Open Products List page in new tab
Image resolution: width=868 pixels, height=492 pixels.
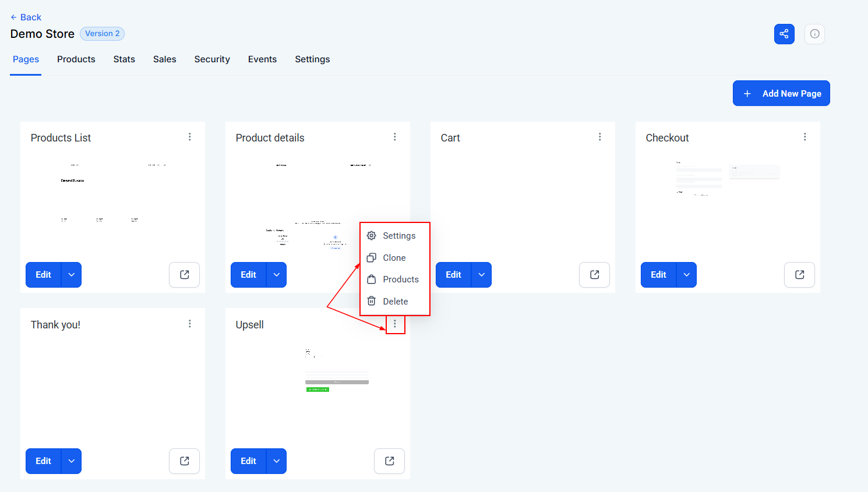(x=184, y=275)
